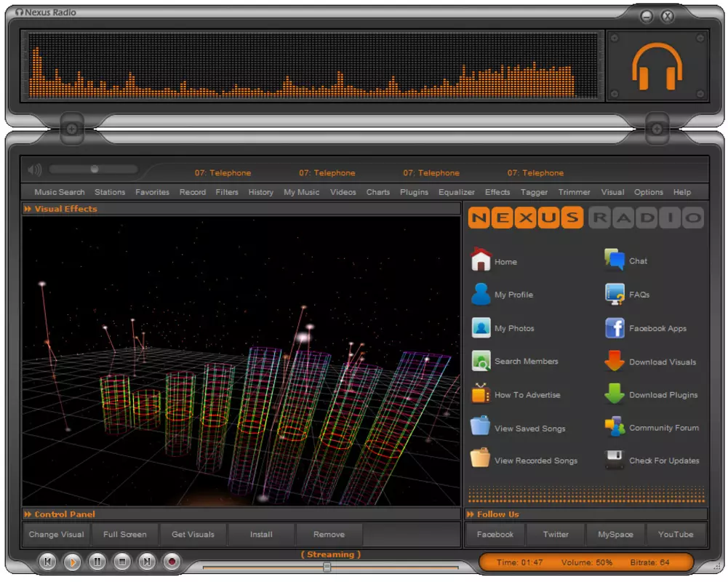Open the Favorites menu
The width and height of the screenshot is (728, 582).
click(x=152, y=192)
